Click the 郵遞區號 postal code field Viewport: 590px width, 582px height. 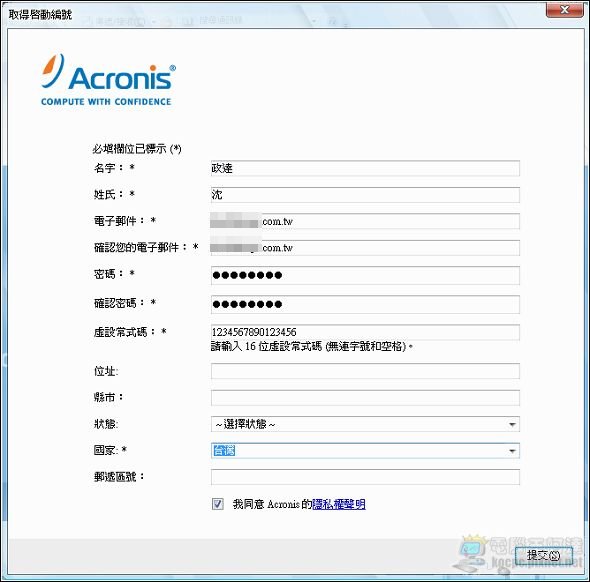[365, 477]
